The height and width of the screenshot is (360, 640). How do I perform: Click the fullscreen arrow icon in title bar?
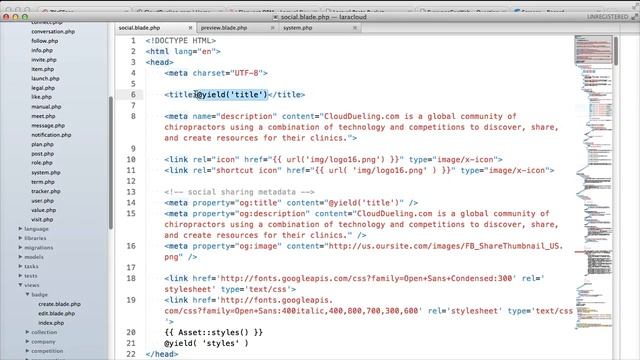pos(634,17)
